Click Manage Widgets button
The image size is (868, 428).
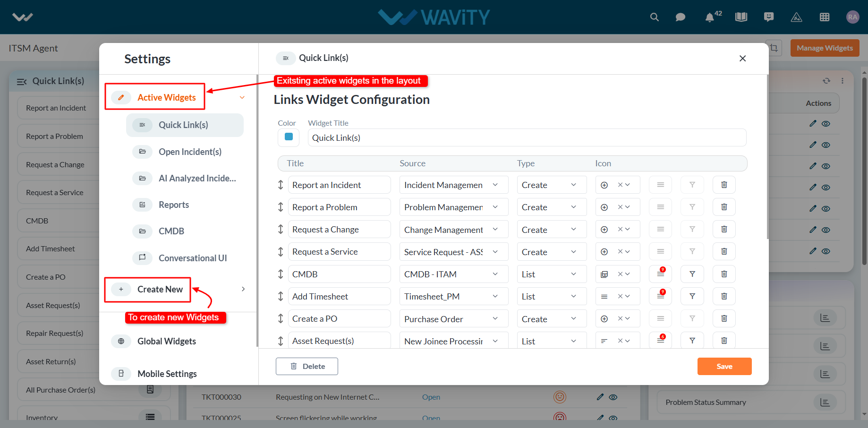point(825,48)
